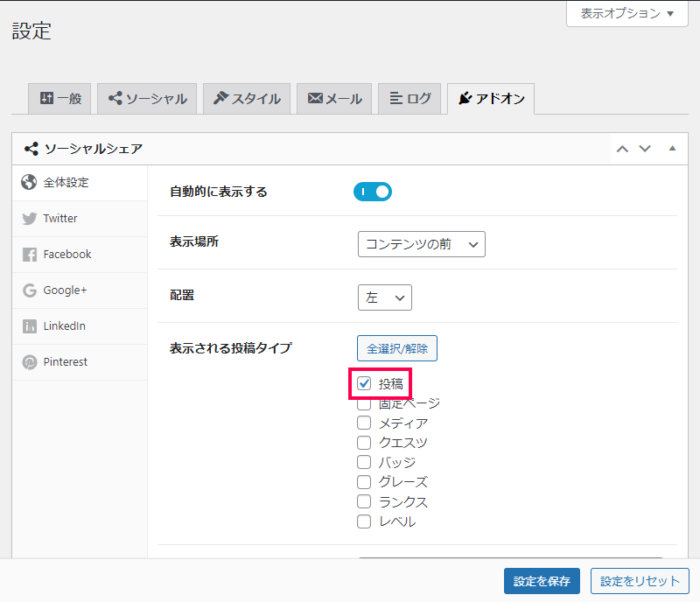Open the Google+ icon in sidebar

tap(30, 290)
